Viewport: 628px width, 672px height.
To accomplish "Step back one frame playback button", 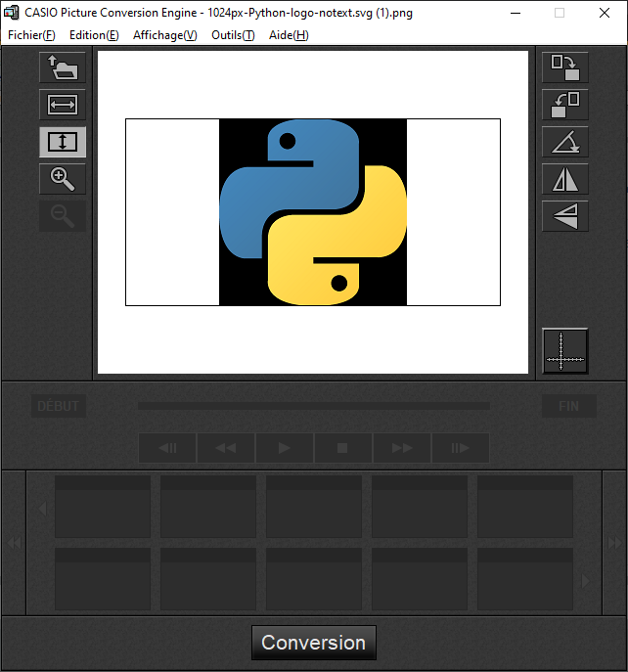I will pos(167,448).
